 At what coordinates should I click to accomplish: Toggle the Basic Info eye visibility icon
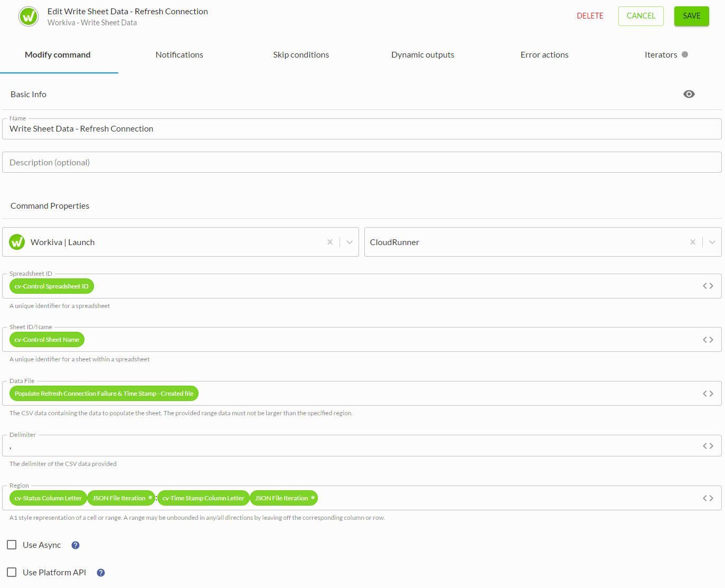coord(689,94)
